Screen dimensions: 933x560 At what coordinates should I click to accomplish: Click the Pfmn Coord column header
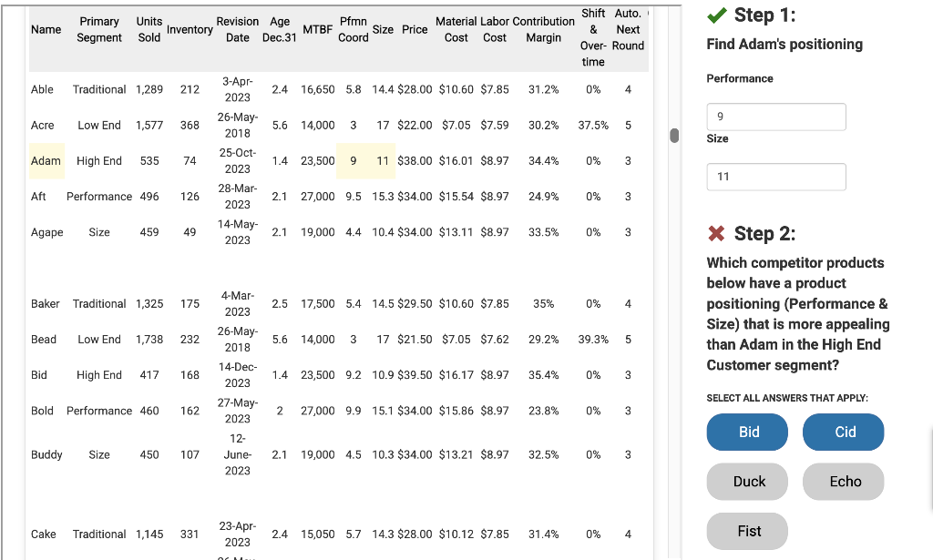[x=354, y=30]
